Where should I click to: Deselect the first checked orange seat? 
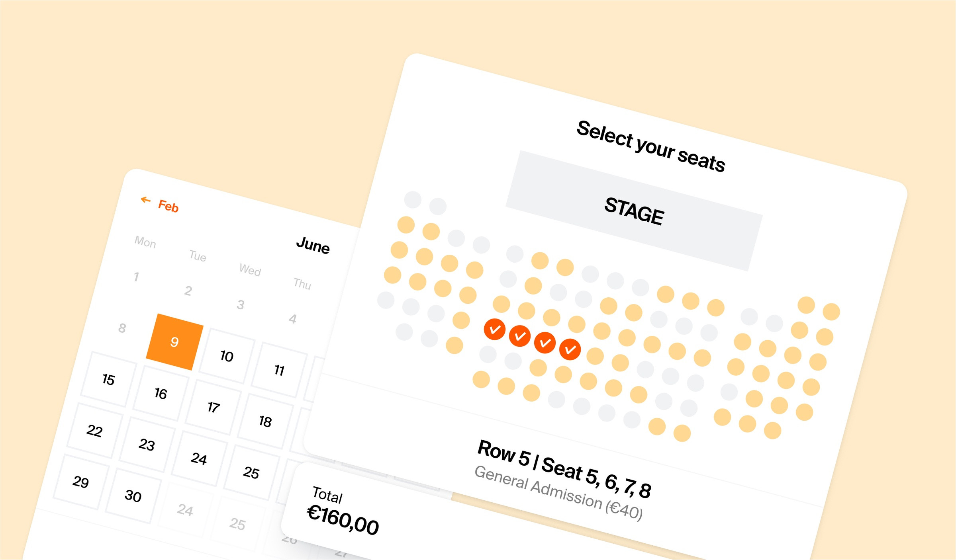[x=494, y=330]
